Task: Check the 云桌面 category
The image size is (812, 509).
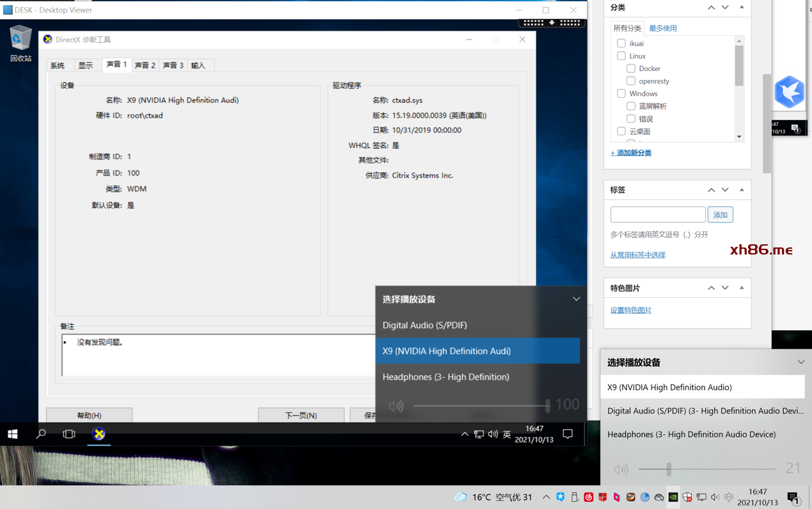Action: (x=621, y=131)
